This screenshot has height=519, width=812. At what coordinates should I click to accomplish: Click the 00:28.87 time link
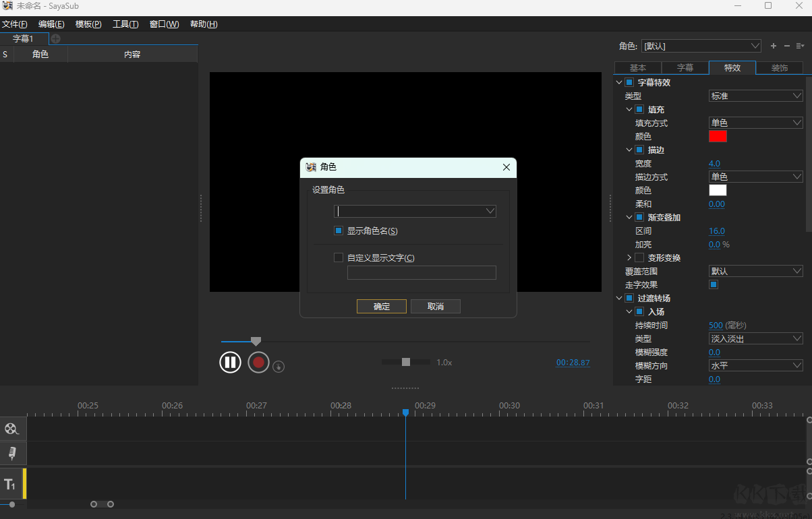pos(573,362)
